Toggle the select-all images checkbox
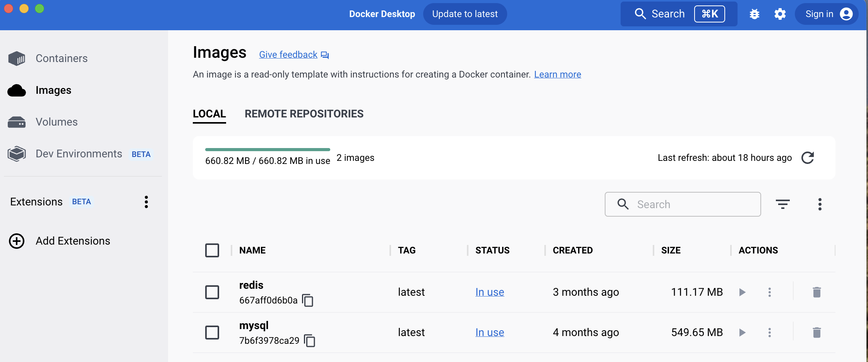This screenshot has height=362, width=868. click(x=212, y=250)
